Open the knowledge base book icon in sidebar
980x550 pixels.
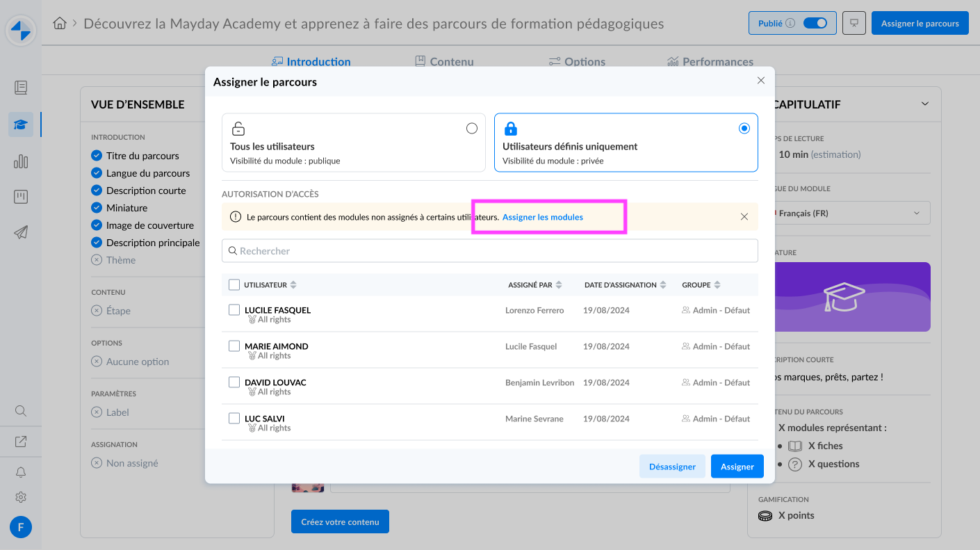(21, 88)
